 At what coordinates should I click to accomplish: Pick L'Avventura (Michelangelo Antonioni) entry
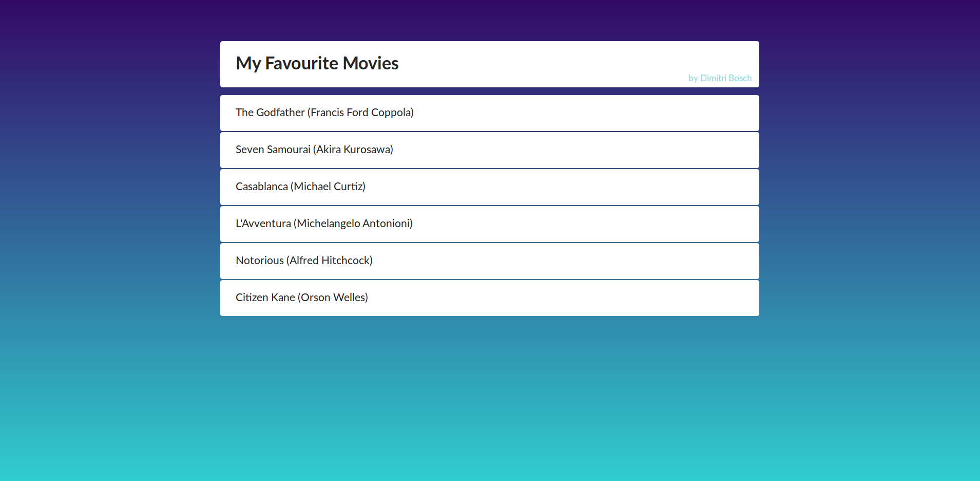(x=490, y=224)
